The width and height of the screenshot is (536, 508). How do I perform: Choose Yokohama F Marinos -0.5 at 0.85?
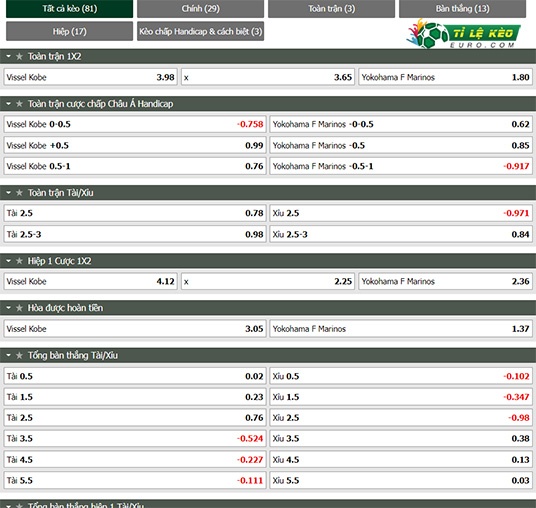[401, 145]
